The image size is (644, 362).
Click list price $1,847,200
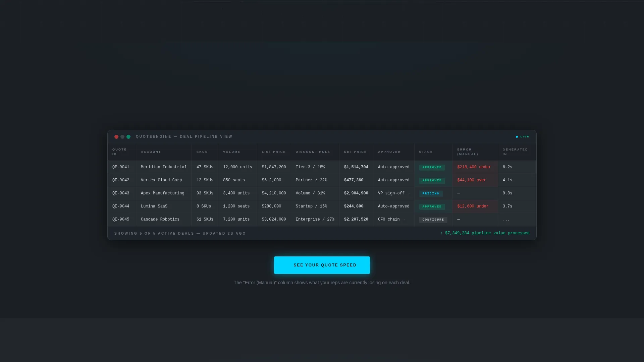(x=274, y=167)
